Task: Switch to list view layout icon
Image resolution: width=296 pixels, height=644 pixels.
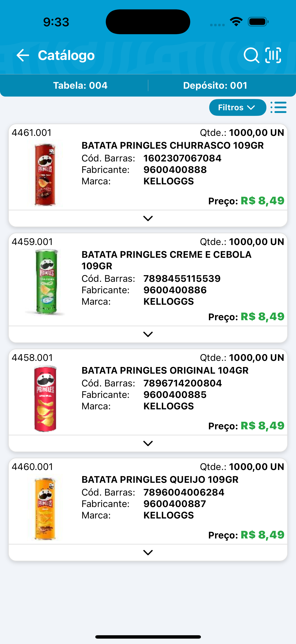Action: [x=279, y=108]
